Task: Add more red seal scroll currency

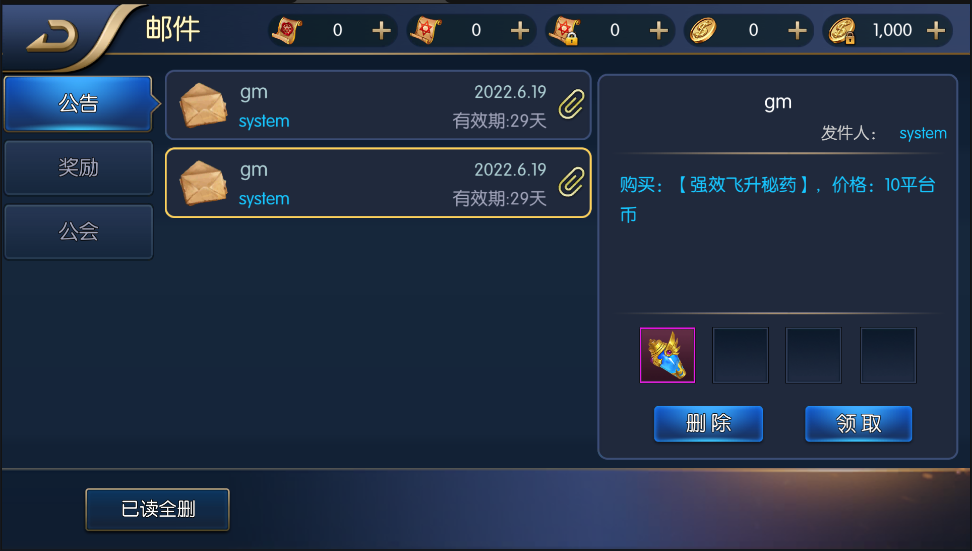Action: coord(381,30)
